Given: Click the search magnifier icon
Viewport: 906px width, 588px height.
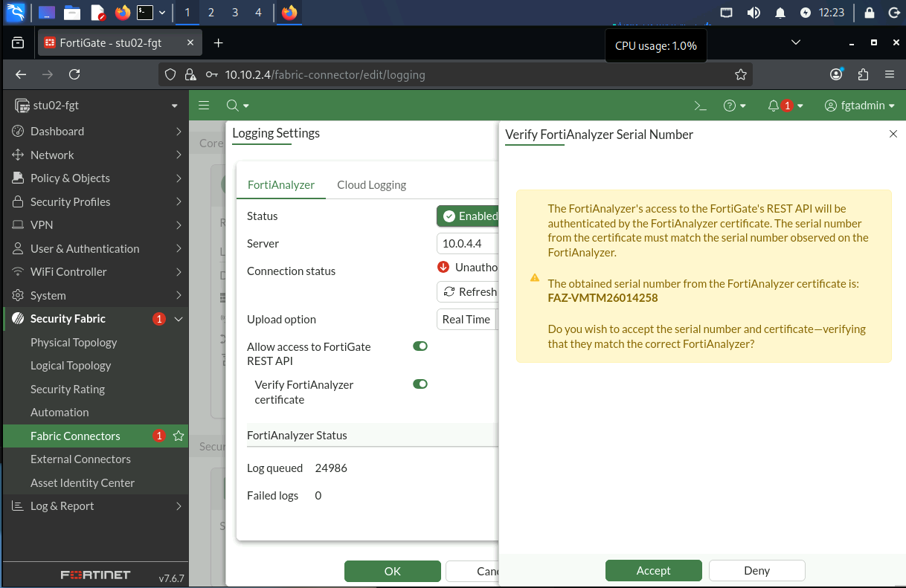Looking at the screenshot, I should tap(232, 106).
